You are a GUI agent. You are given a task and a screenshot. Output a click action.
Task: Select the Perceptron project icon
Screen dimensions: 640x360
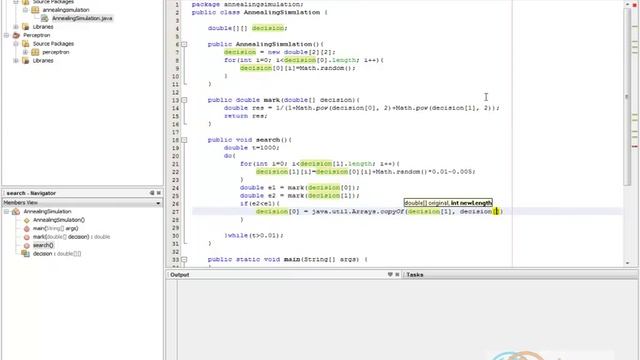[x=16, y=36]
